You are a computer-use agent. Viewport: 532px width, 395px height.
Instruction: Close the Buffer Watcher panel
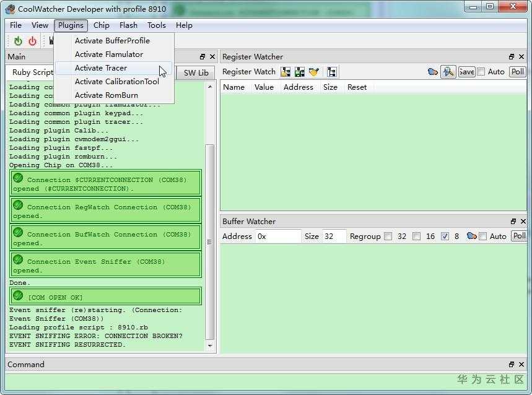[523, 222]
